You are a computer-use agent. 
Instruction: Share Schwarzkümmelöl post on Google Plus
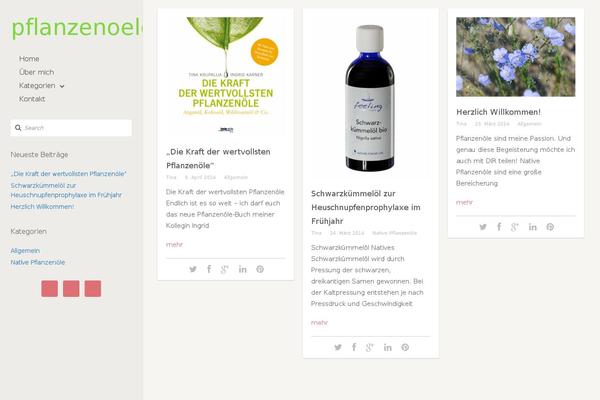point(369,347)
